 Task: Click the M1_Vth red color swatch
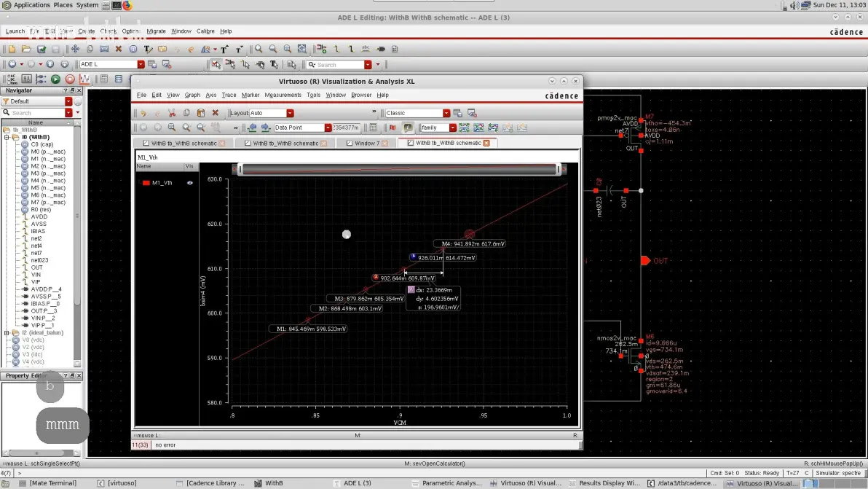coord(146,183)
